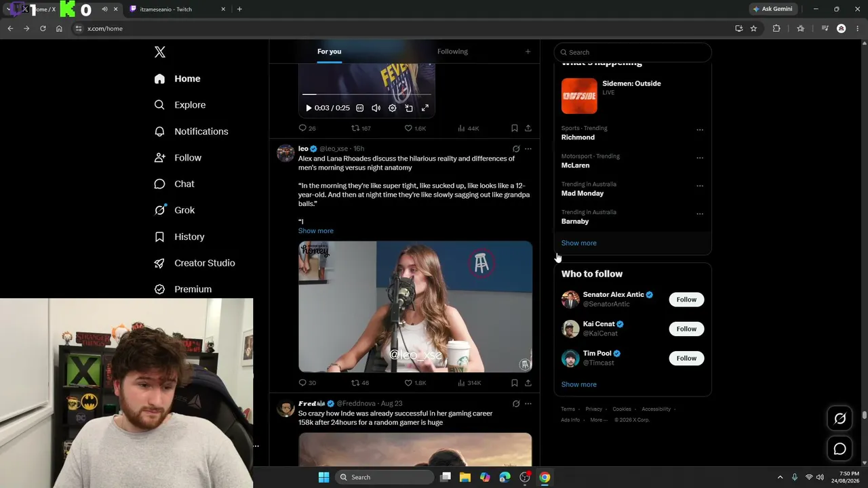Switch to the Twitch browser tab
This screenshot has height=488, width=868.
pyautogui.click(x=176, y=9)
